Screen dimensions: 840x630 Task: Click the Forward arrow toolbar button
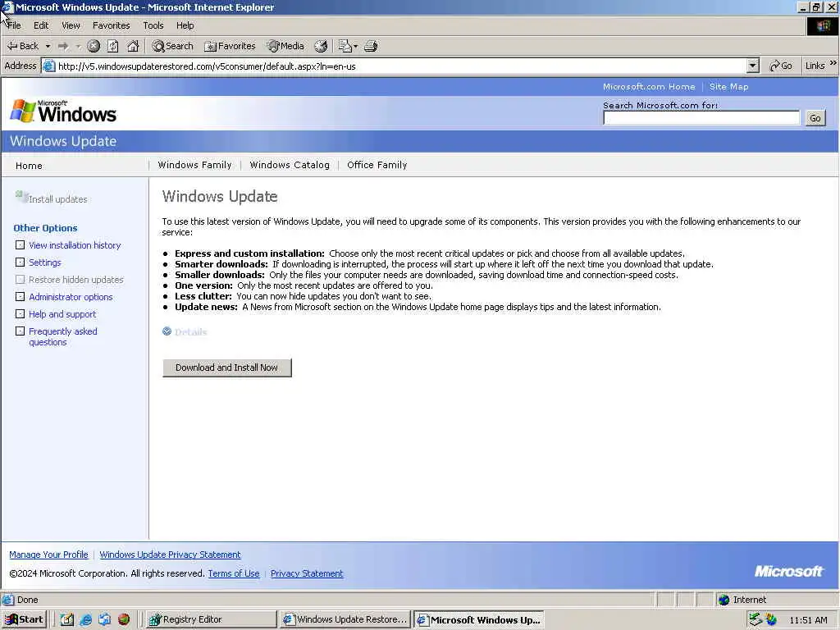[x=63, y=47]
